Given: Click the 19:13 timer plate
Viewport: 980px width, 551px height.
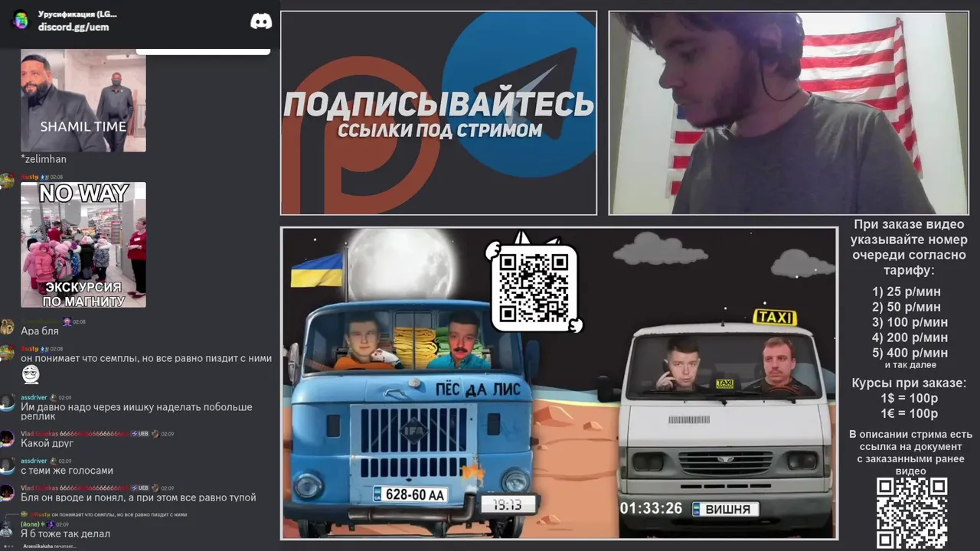Looking at the screenshot, I should coord(507,504).
